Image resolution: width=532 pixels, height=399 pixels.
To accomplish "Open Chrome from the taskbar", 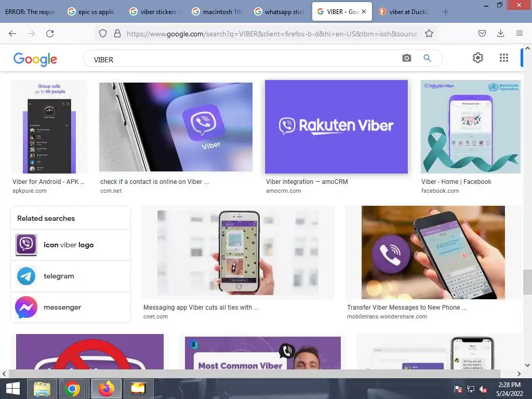I will [72, 389].
